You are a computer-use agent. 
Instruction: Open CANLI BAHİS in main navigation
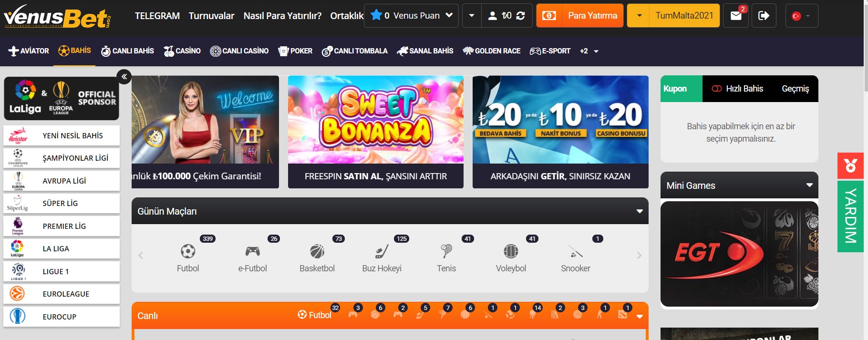pos(127,51)
